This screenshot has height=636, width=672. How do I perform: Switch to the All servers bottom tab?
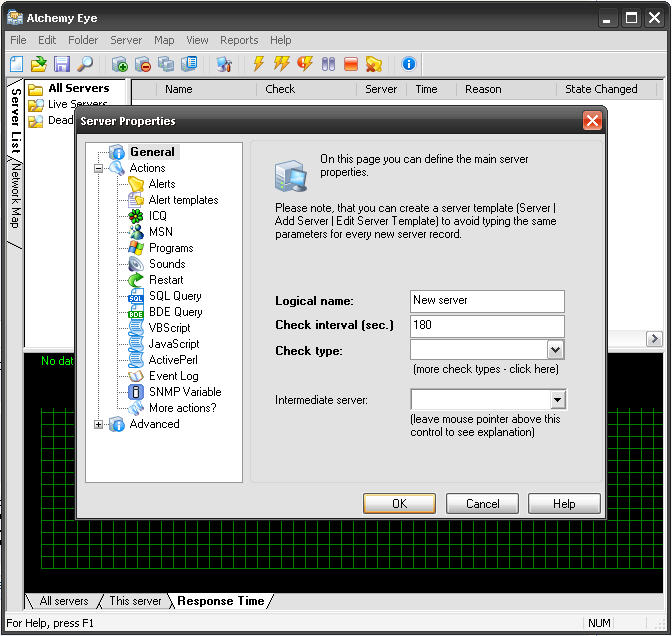[64, 601]
